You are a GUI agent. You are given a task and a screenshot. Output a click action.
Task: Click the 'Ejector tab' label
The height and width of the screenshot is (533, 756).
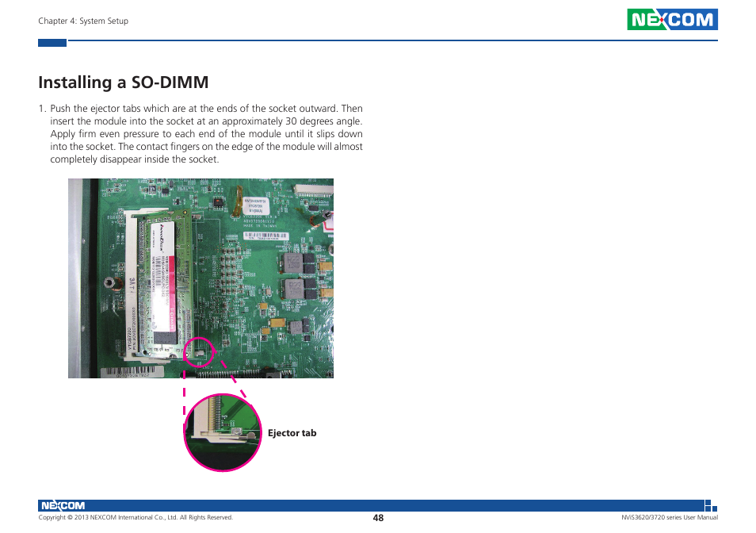coord(292,433)
